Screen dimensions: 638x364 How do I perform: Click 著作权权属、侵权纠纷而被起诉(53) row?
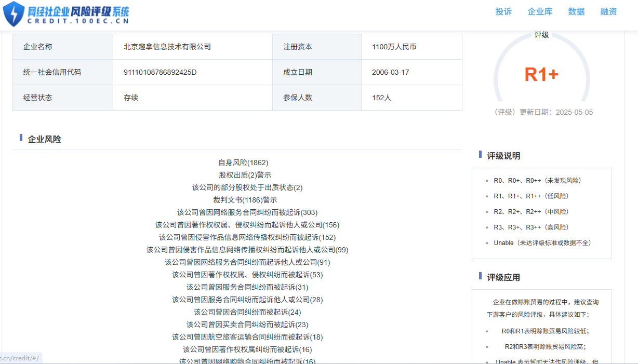pos(247,275)
